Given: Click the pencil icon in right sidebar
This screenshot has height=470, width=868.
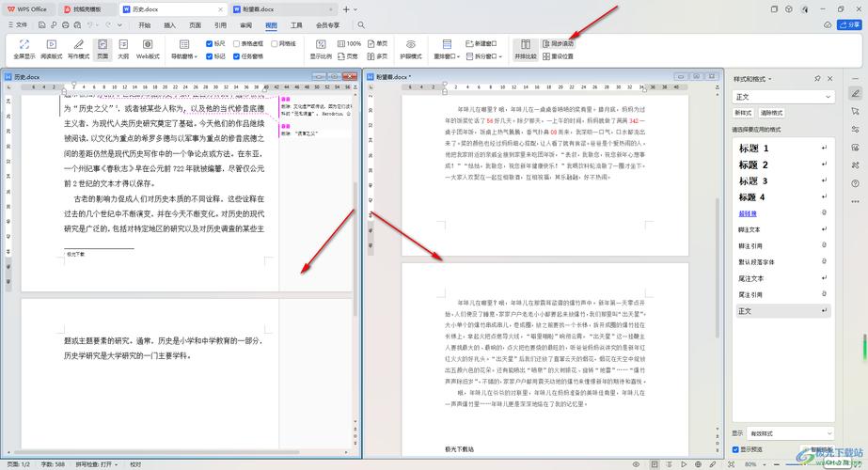Looking at the screenshot, I should [x=855, y=94].
